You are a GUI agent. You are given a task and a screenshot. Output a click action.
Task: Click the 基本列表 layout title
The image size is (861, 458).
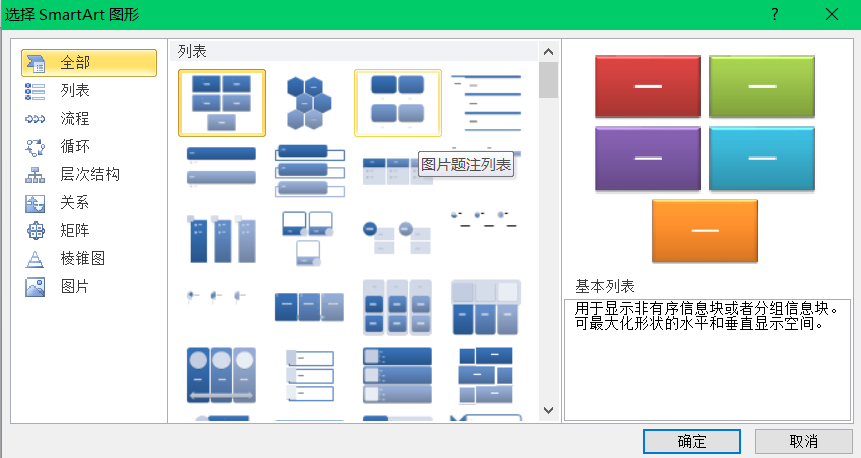pyautogui.click(x=605, y=286)
